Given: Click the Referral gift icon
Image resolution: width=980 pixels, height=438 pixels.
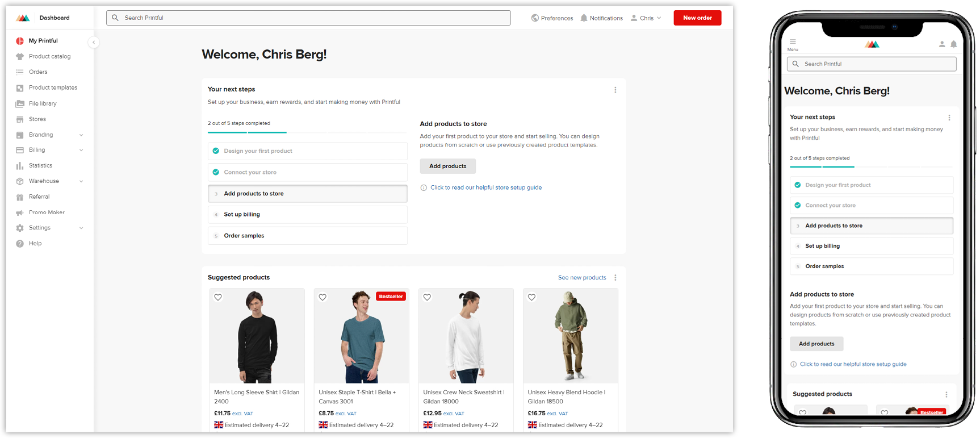Looking at the screenshot, I should (x=20, y=197).
